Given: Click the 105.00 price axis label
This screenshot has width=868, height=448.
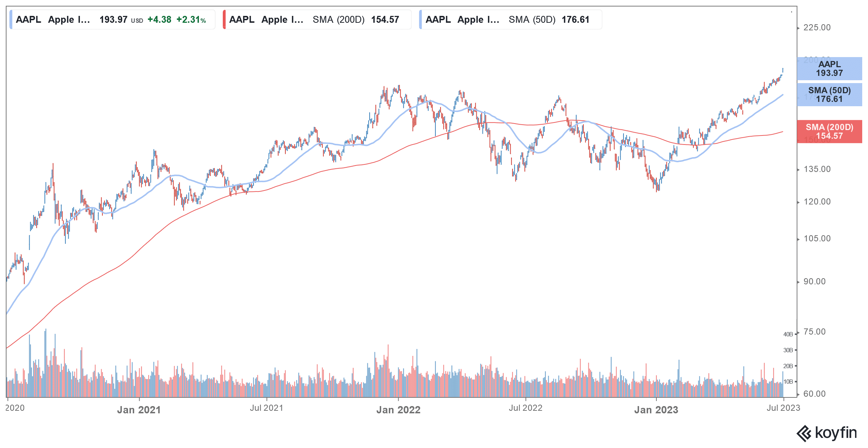Looking at the screenshot, I should [x=817, y=238].
